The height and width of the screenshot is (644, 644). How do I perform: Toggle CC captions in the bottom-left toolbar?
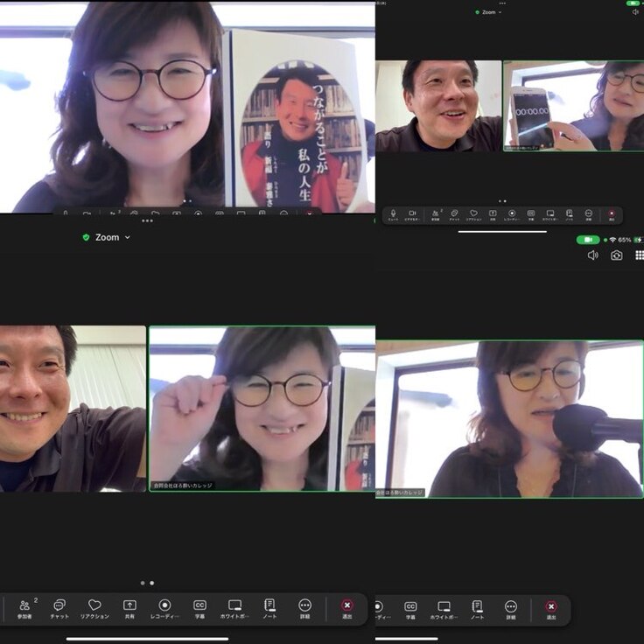199,606
